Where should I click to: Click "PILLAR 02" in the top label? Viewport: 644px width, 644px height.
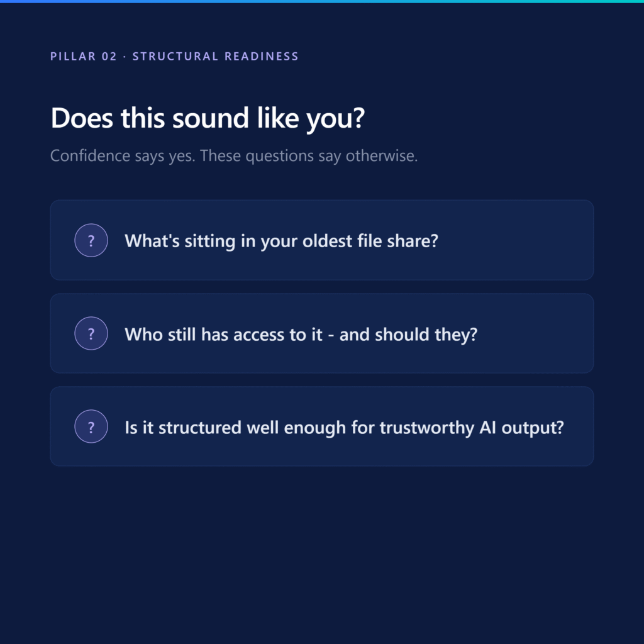click(84, 56)
